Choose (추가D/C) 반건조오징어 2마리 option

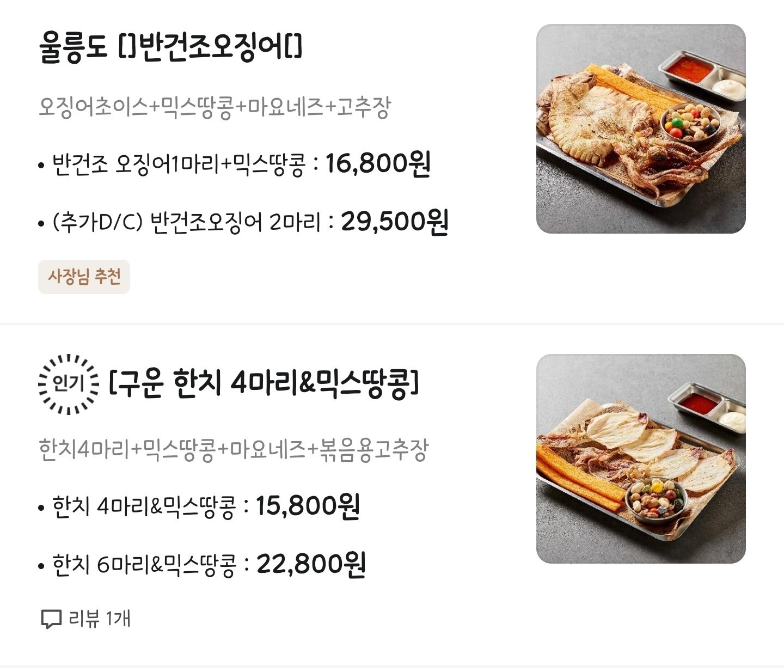(186, 222)
